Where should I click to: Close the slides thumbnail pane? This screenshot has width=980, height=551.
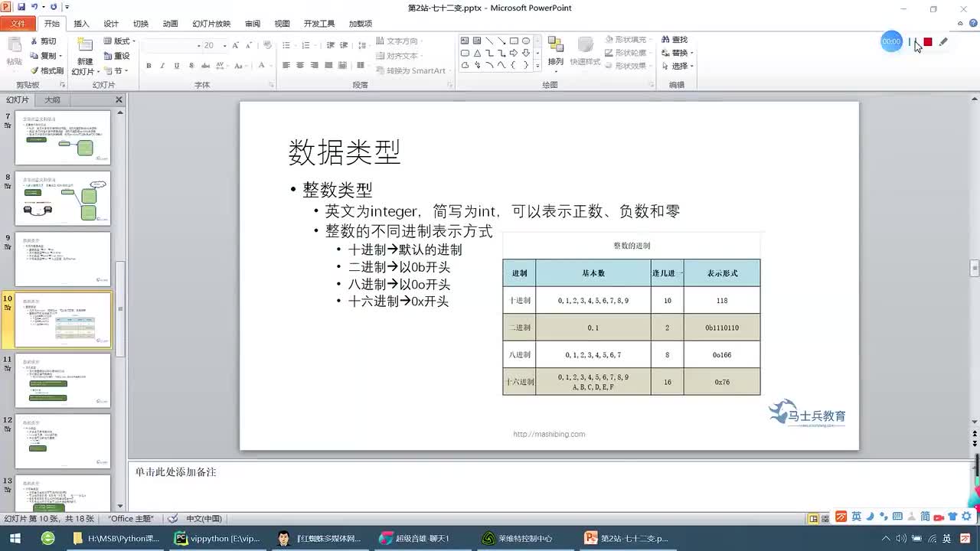[119, 99]
